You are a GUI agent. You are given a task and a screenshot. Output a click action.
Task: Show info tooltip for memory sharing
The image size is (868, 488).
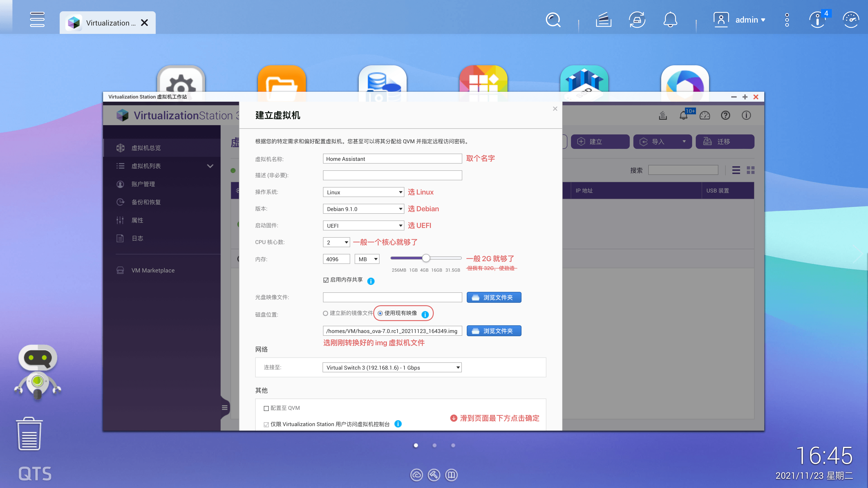pyautogui.click(x=371, y=281)
